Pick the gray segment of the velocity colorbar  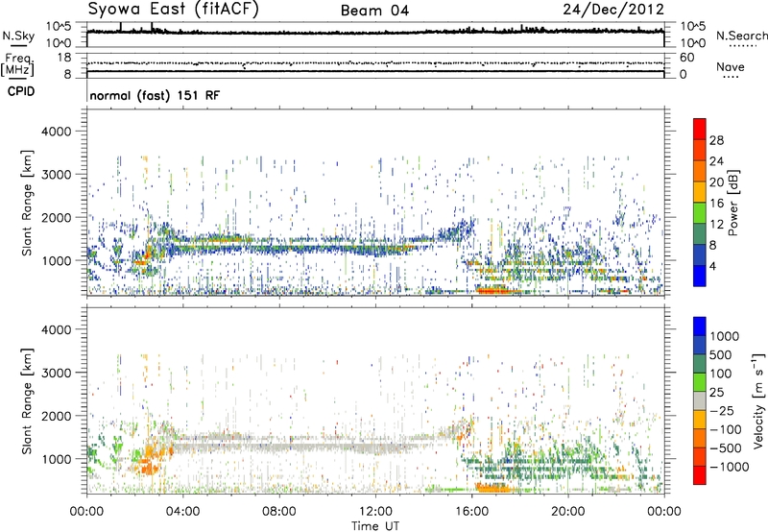pos(700,400)
